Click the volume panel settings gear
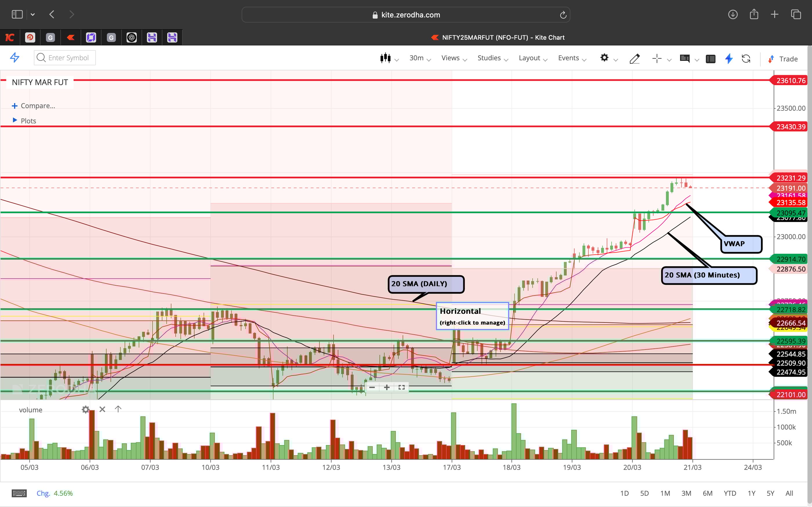The image size is (812, 507). pyautogui.click(x=86, y=409)
